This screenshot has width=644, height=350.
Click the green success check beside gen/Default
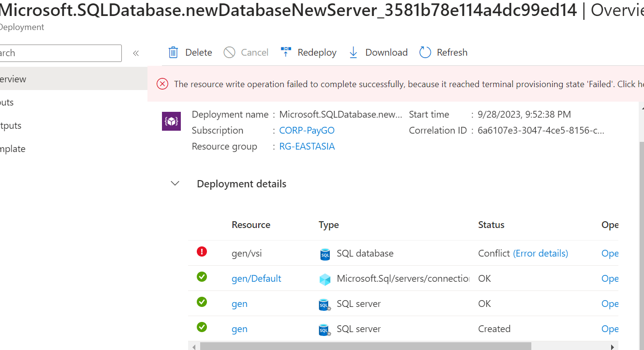(x=202, y=277)
